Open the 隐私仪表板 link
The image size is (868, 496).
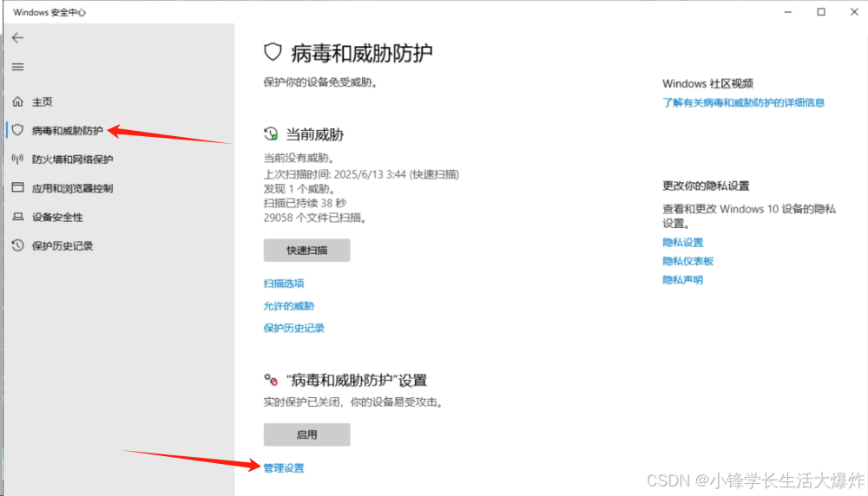coord(688,261)
